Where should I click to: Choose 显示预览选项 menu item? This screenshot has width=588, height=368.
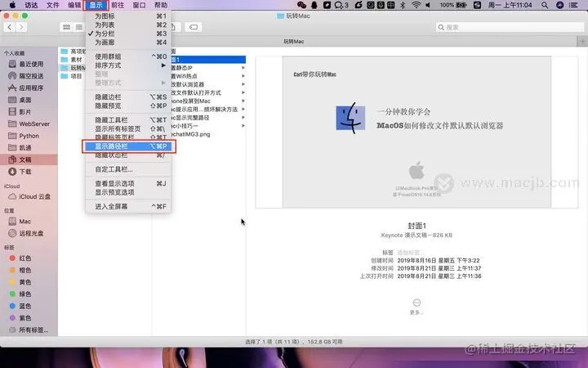[128, 192]
